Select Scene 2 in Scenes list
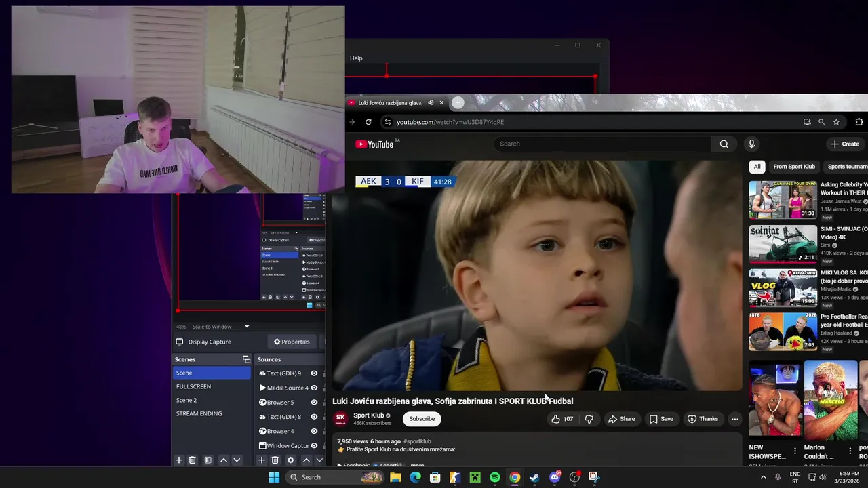 click(x=212, y=400)
